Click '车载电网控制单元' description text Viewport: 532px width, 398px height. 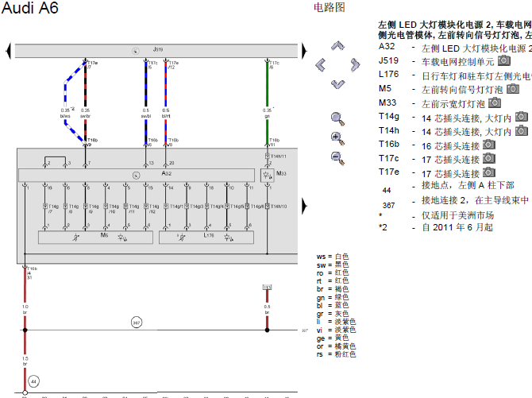tap(457, 62)
